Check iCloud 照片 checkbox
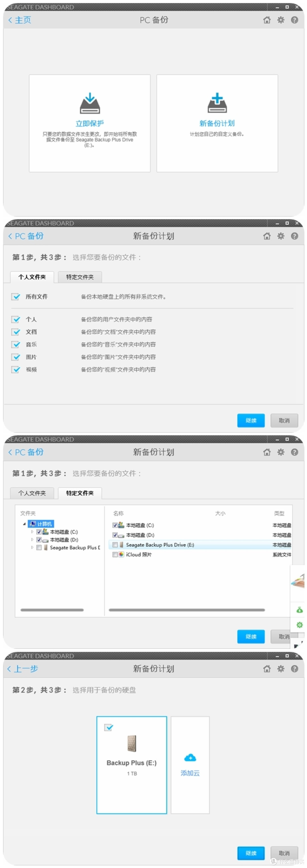Screen dimensions: 307x868 (x=115, y=554)
